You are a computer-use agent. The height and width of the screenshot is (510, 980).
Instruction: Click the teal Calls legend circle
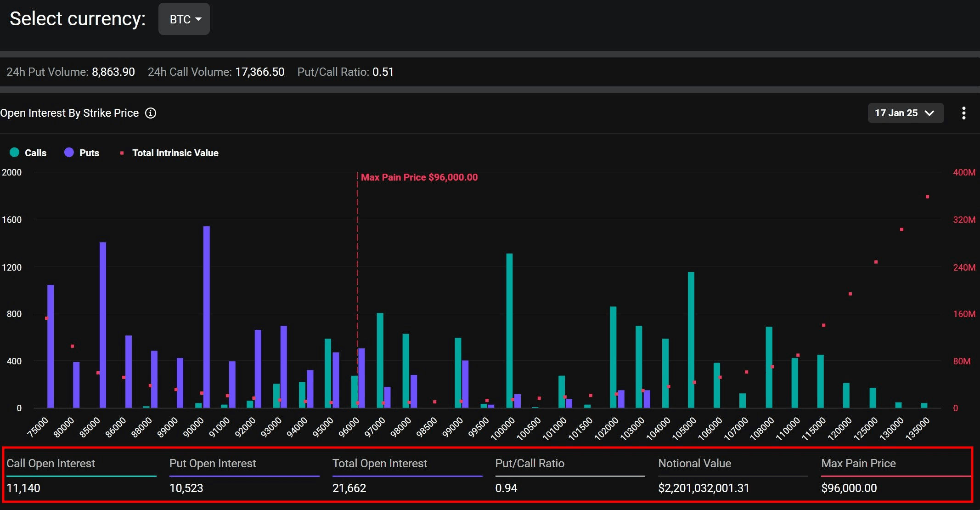coord(14,152)
